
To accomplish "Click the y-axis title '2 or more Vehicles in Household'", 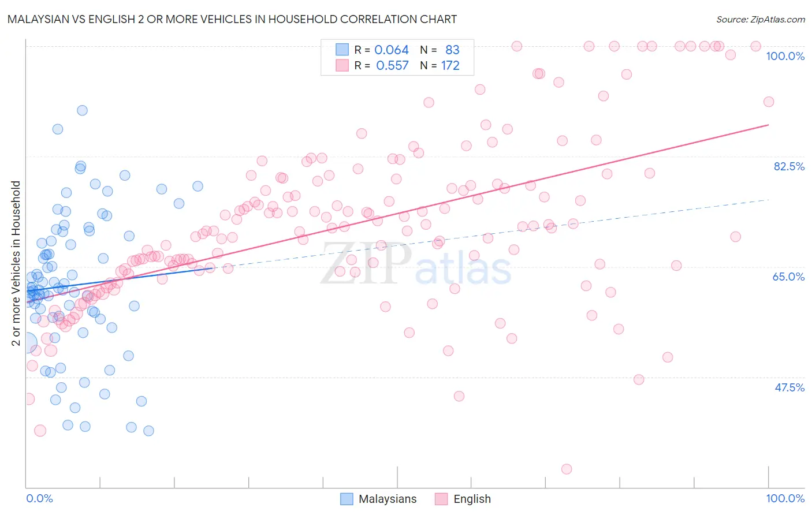I will point(16,263).
